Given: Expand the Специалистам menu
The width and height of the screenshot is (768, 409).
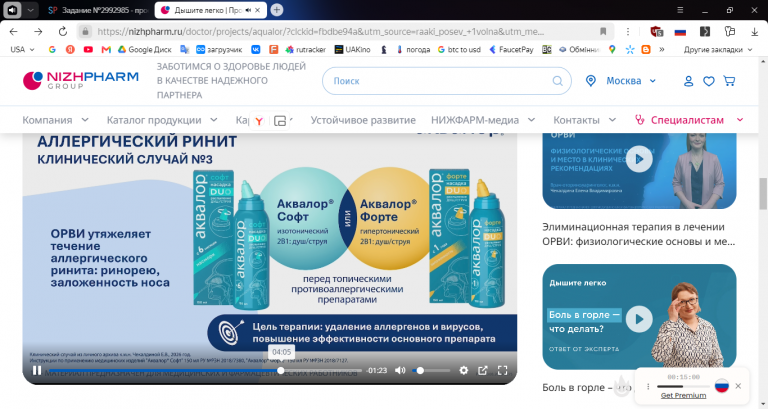Looking at the screenshot, I should [x=689, y=120].
